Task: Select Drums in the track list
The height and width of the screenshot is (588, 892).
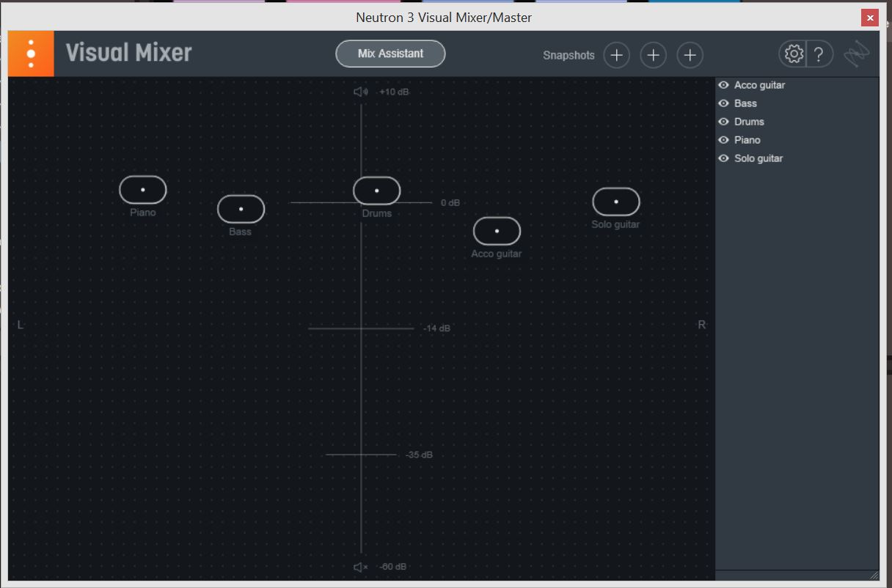Action: tap(749, 122)
